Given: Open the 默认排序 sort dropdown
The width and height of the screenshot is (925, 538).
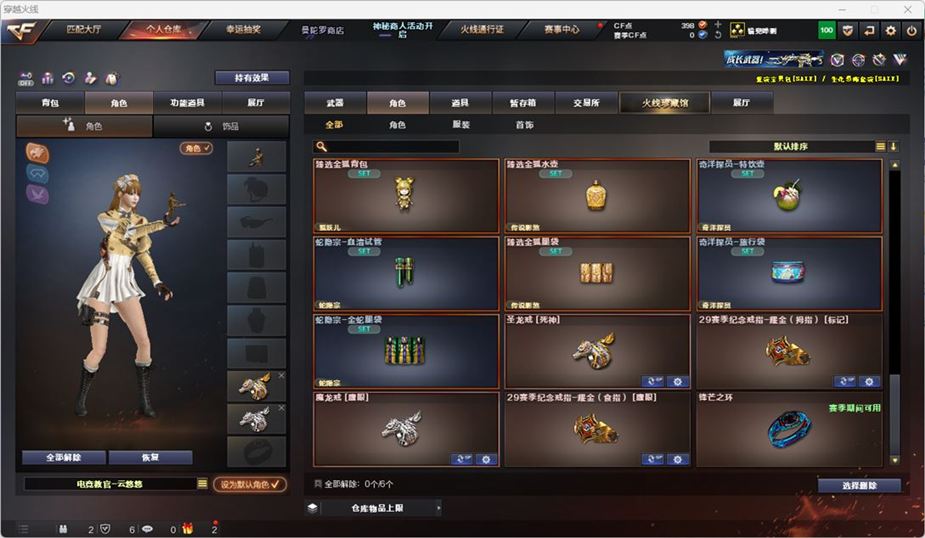Looking at the screenshot, I should pyautogui.click(x=791, y=146).
